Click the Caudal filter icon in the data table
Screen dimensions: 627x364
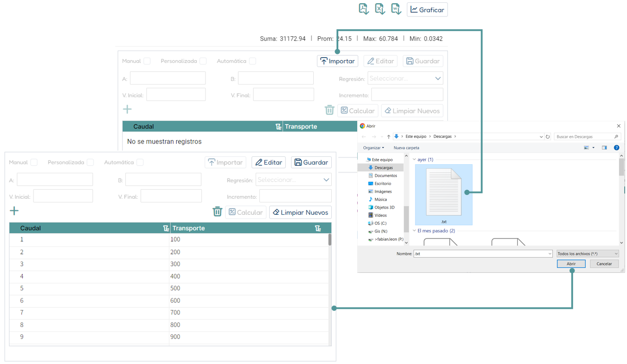(166, 228)
